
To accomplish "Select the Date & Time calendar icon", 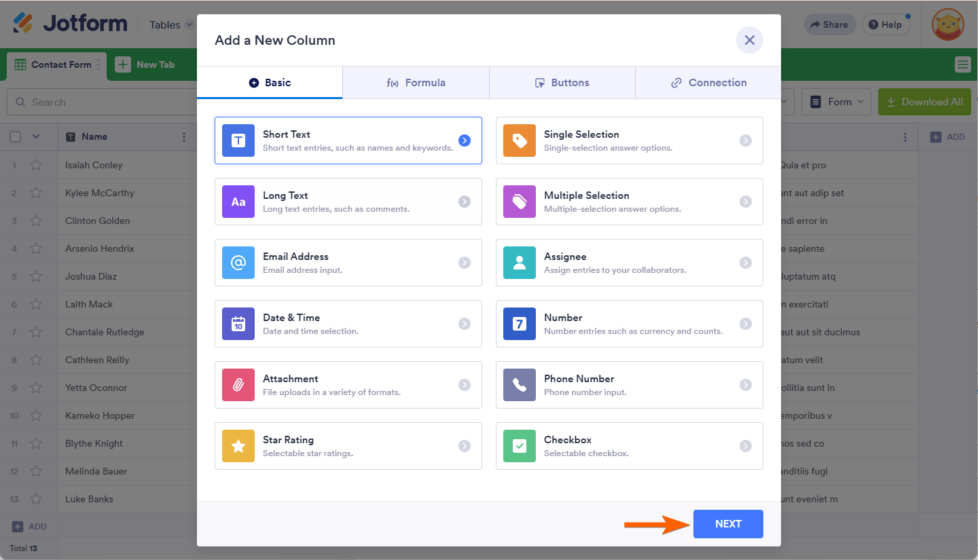I will point(238,324).
